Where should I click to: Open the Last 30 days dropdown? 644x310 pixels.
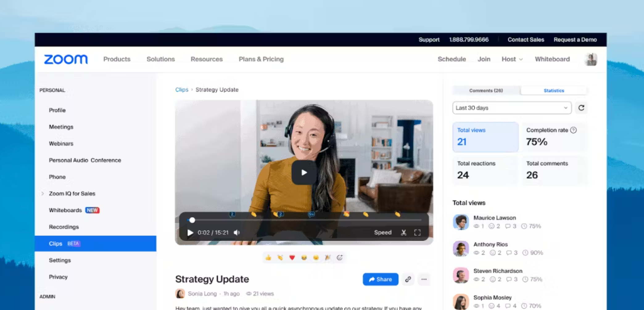coord(512,108)
